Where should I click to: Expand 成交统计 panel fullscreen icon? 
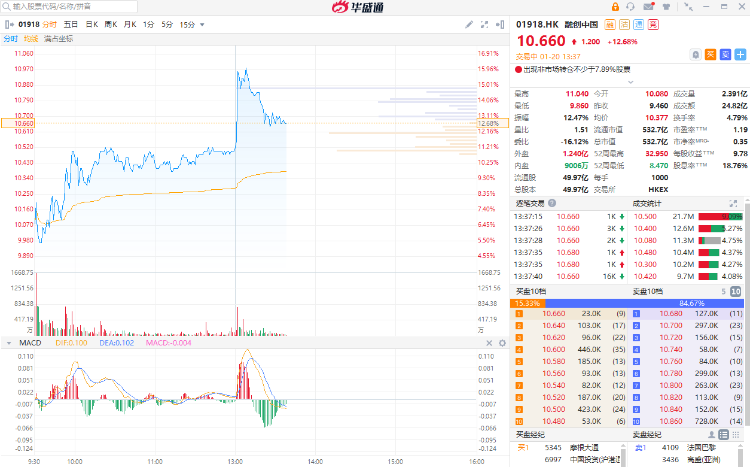click(x=733, y=203)
